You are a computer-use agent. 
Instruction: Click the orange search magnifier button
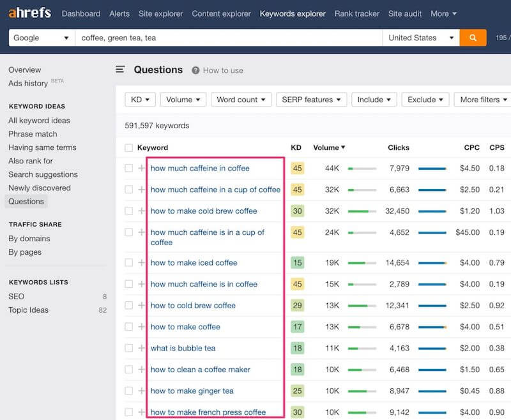click(473, 38)
